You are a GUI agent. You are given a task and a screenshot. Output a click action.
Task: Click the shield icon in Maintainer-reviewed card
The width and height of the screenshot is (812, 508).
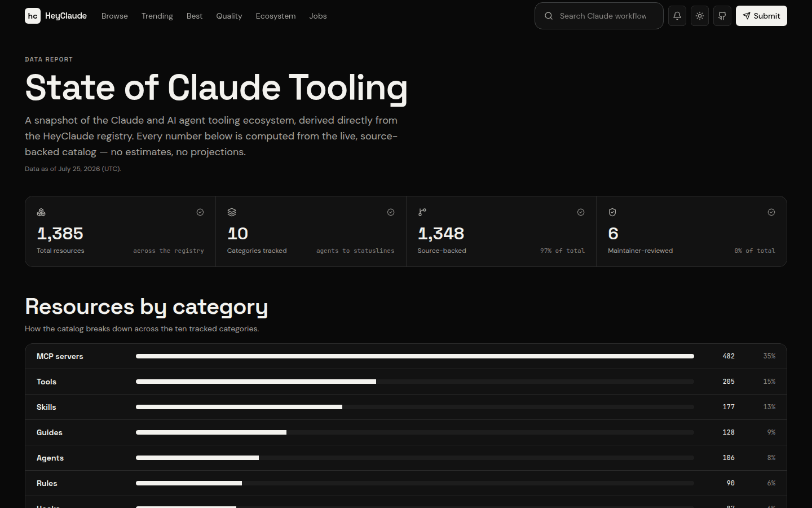pyautogui.click(x=612, y=212)
